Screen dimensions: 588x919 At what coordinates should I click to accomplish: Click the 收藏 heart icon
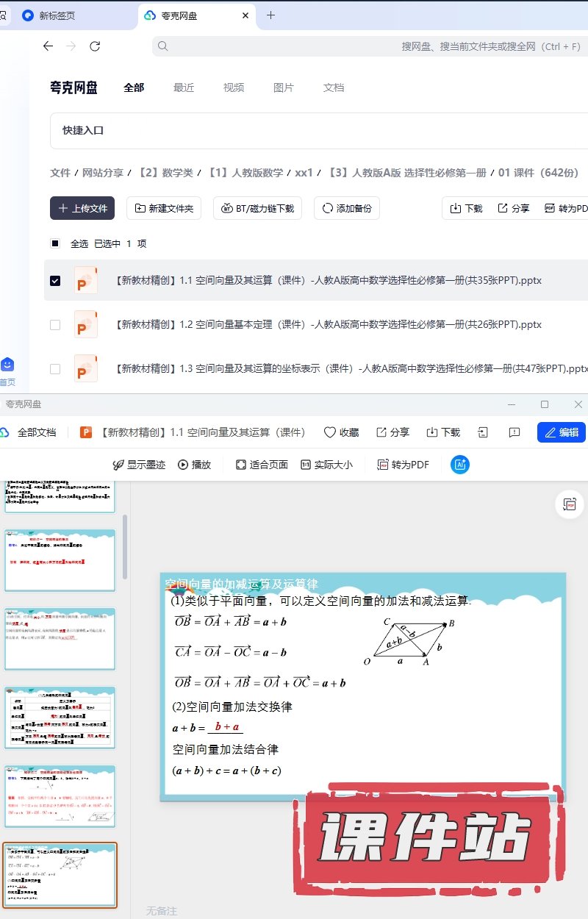click(x=330, y=432)
